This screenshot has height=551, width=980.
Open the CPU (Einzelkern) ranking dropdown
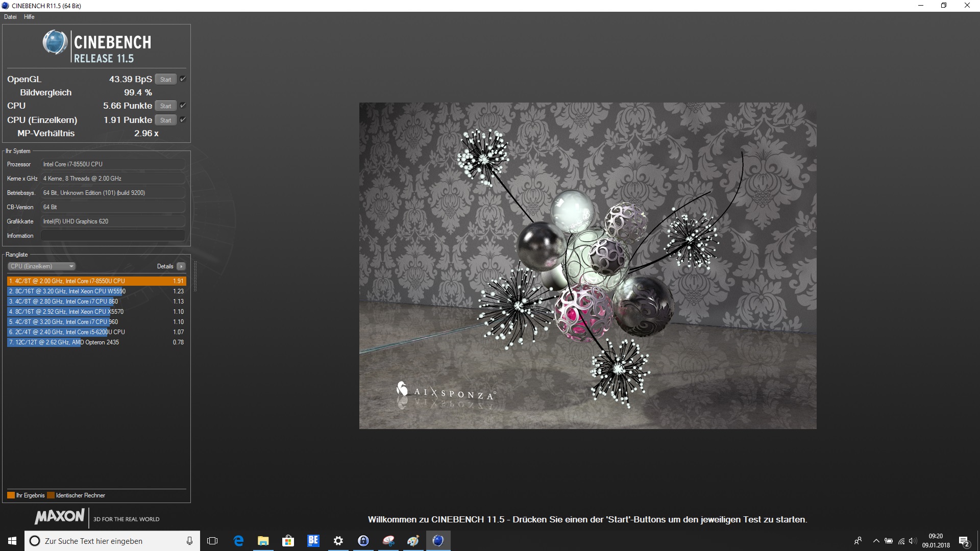42,266
